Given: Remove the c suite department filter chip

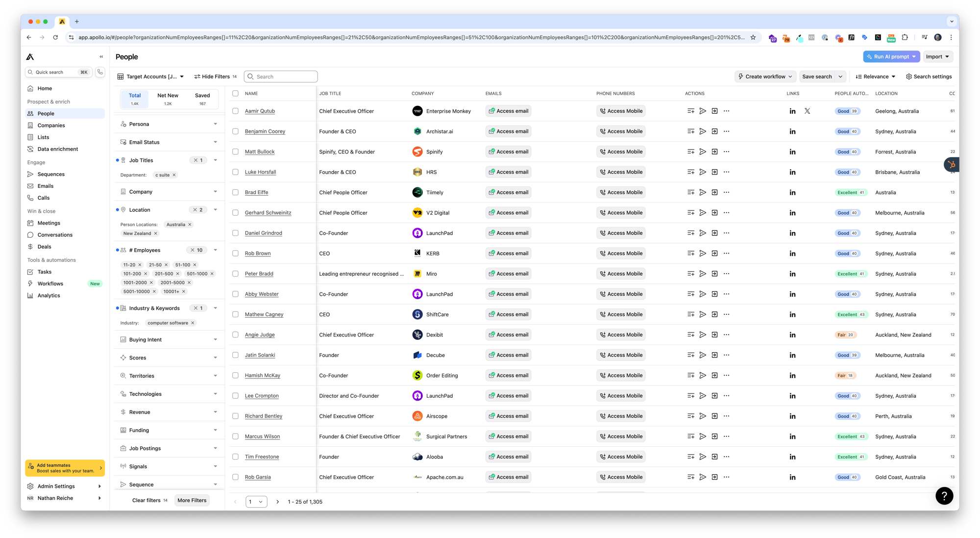Looking at the screenshot, I should (x=174, y=175).
